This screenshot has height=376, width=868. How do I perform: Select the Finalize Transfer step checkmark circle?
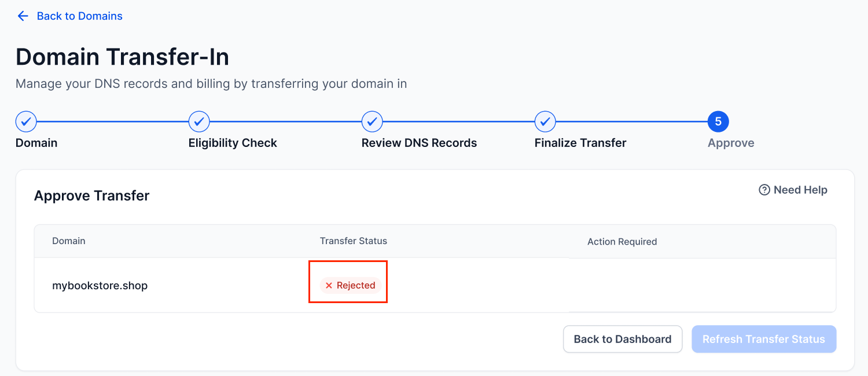545,122
